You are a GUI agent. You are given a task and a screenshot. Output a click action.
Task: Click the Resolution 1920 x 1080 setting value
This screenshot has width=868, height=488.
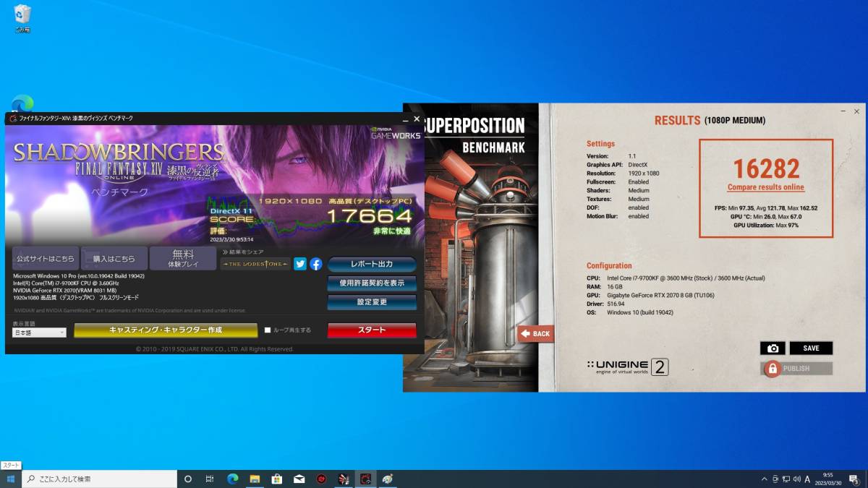tap(643, 174)
